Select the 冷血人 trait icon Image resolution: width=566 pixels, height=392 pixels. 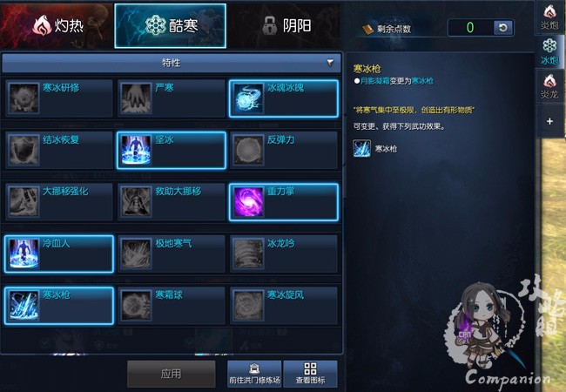click(24, 253)
